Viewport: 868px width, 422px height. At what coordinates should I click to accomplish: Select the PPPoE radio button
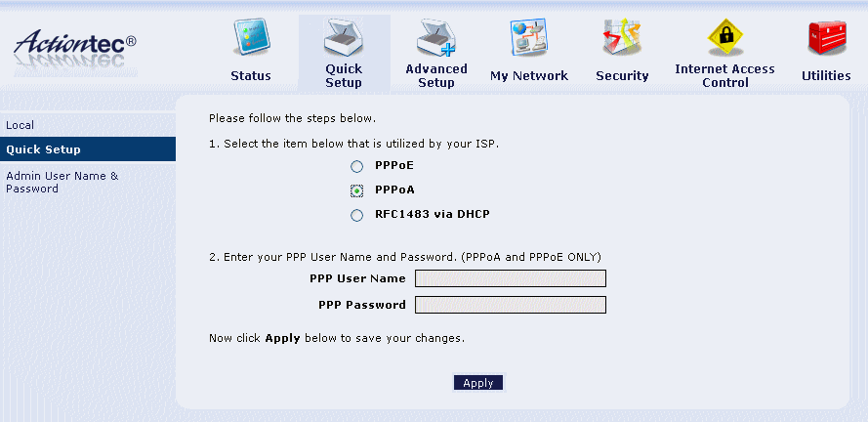point(357,166)
